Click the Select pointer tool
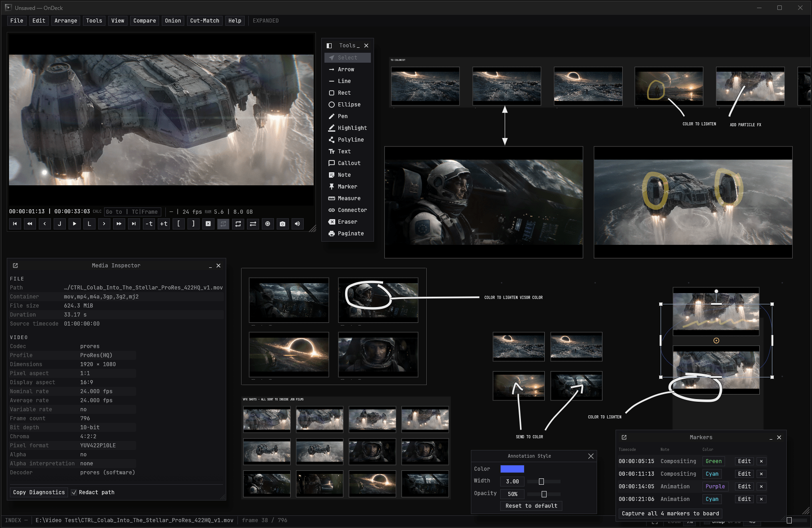Viewport: 812px width, 528px height. coord(347,58)
